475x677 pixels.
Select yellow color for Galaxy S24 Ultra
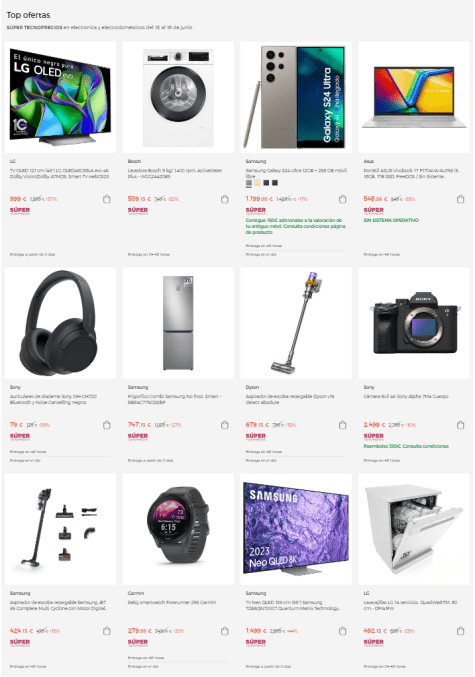tap(257, 183)
